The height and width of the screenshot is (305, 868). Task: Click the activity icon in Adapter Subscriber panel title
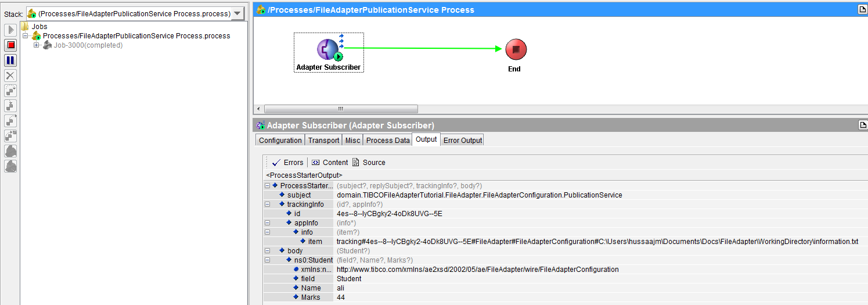pyautogui.click(x=261, y=125)
